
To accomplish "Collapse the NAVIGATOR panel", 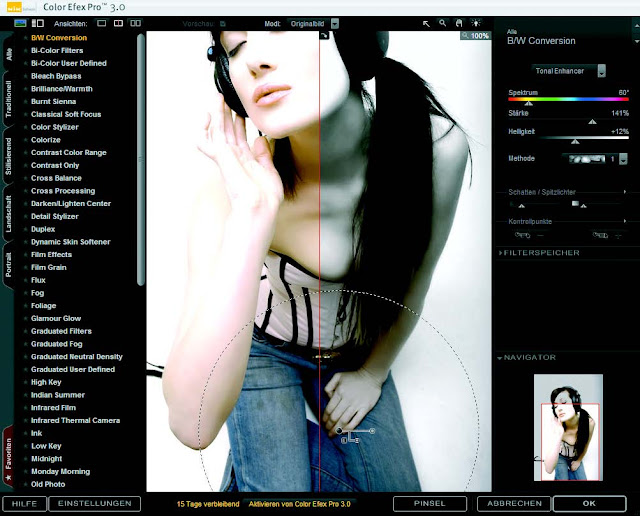I will 527,358.
